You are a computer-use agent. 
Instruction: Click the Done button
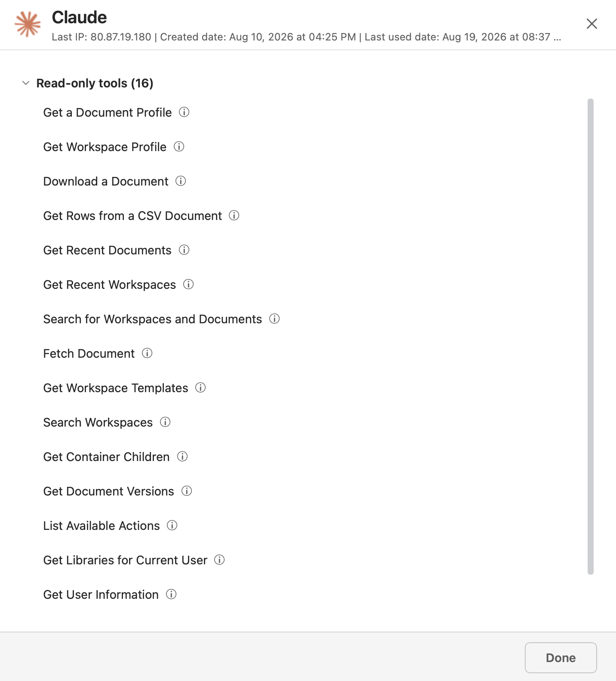[561, 658]
